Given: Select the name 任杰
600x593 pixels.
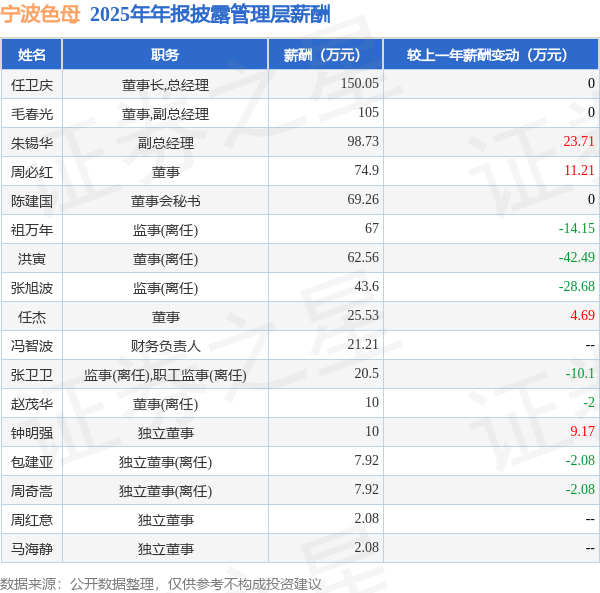Looking at the screenshot, I should coord(32,317).
